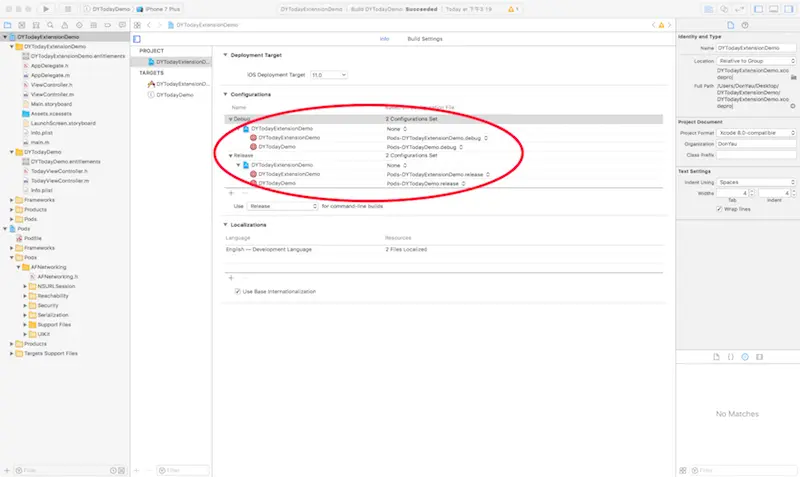Open the Project navigator folder icon

pyautogui.click(x=7, y=25)
